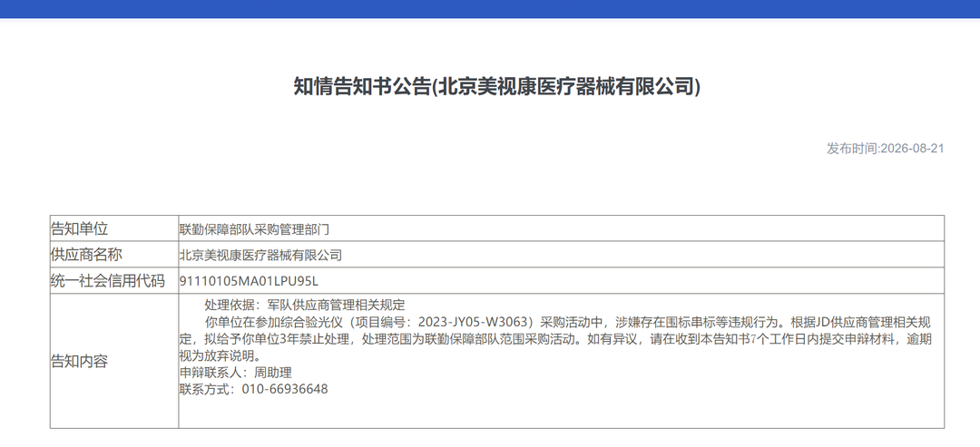This screenshot has height=447, width=980.
Task: Select the 告知单位 label cell
Action: (114, 228)
